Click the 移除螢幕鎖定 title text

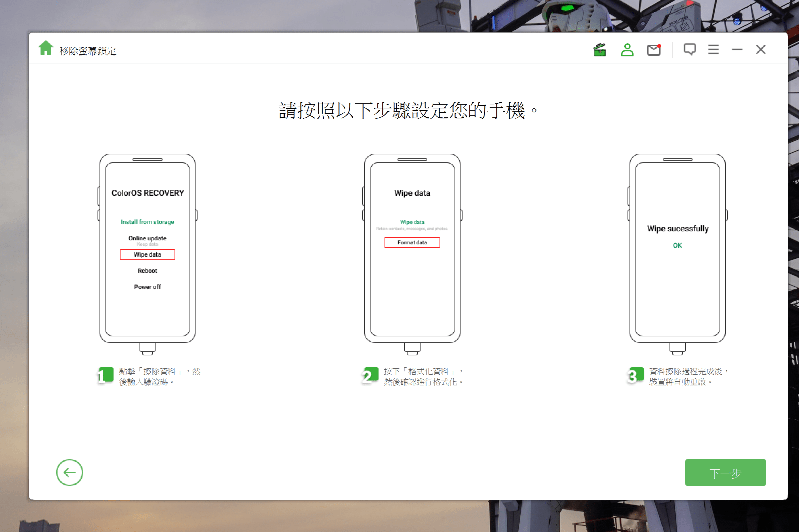(88, 51)
